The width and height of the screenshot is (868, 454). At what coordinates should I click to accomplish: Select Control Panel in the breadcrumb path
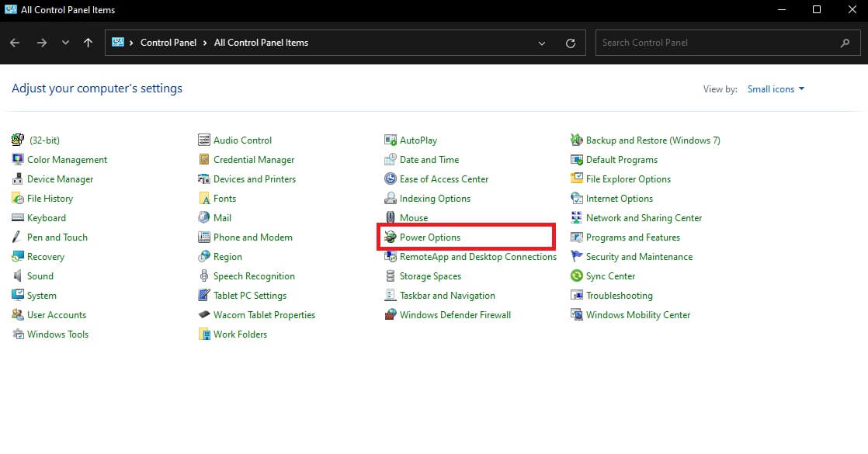coord(168,43)
